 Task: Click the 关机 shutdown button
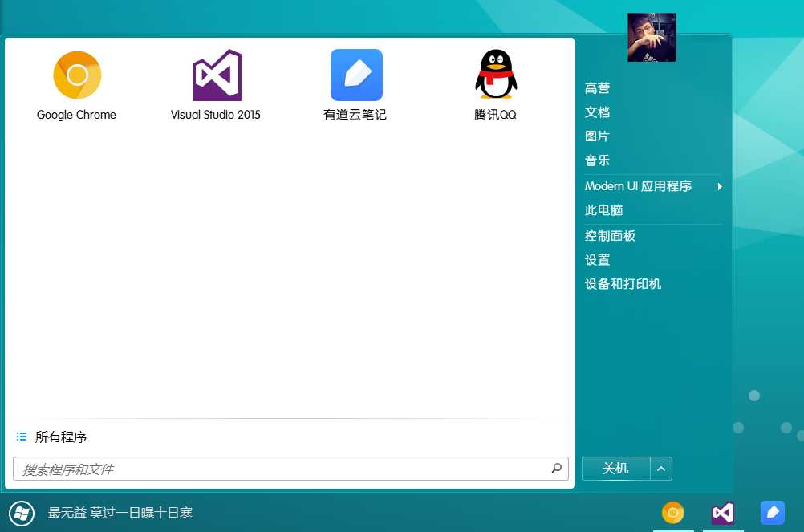point(615,469)
